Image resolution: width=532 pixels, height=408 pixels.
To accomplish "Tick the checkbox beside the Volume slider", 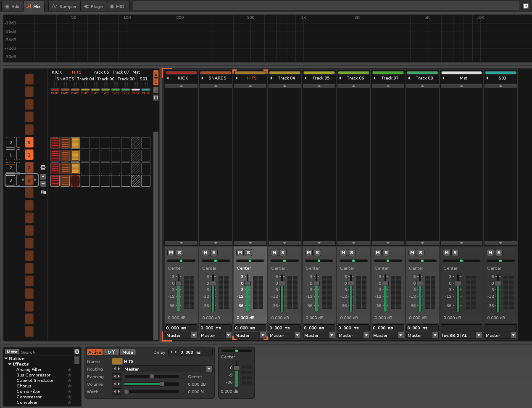I will pos(184,384).
